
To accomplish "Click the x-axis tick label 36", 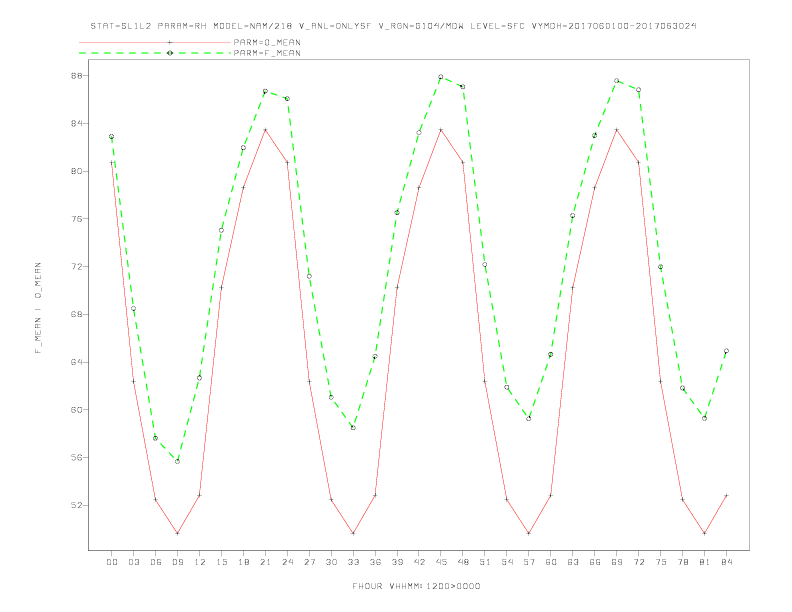I will (375, 562).
